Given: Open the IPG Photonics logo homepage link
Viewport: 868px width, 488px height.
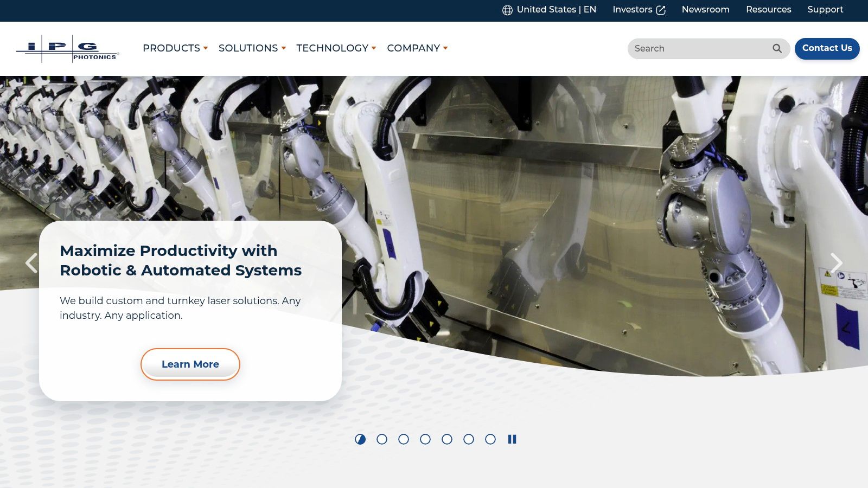Looking at the screenshot, I should (x=68, y=49).
